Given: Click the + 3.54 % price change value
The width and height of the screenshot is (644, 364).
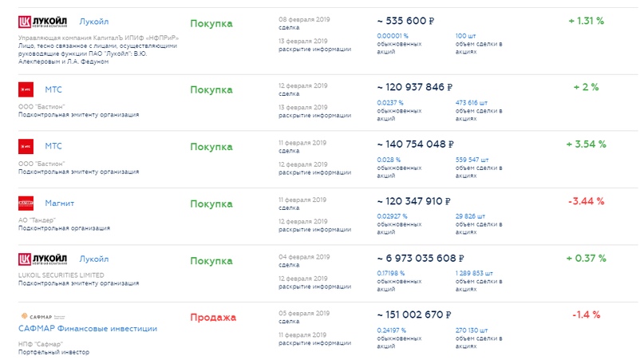Looking at the screenshot, I should (x=586, y=144).
